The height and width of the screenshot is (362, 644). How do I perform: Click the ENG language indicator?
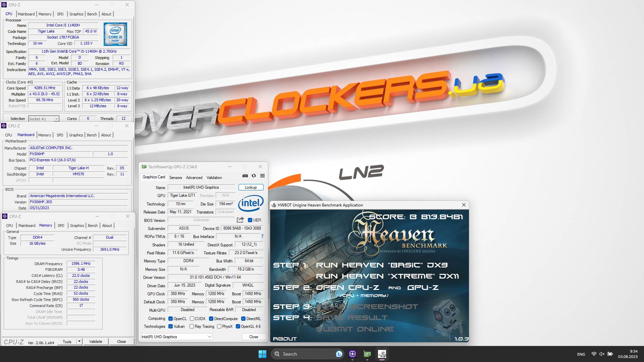(581, 354)
